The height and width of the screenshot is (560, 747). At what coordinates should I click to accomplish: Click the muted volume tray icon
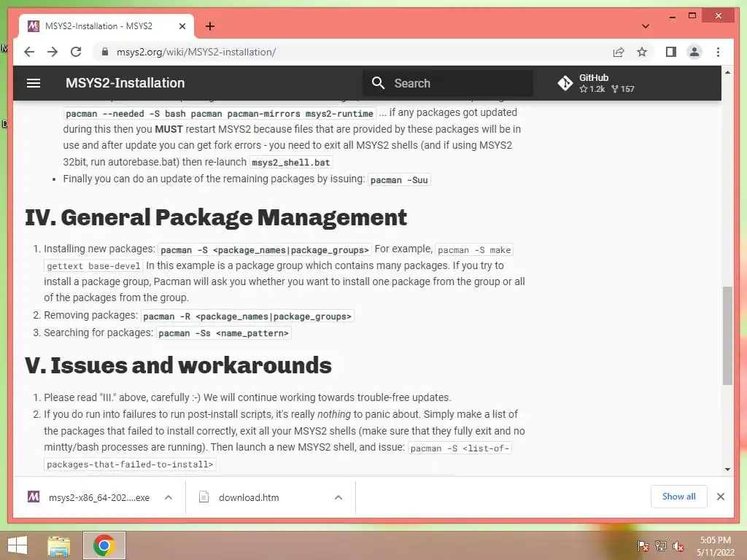pyautogui.click(x=678, y=546)
